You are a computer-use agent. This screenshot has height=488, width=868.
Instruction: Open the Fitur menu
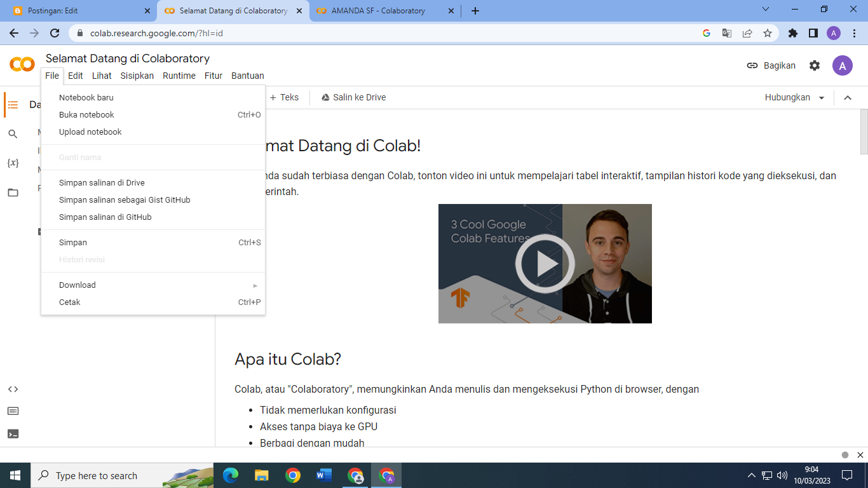coord(214,76)
